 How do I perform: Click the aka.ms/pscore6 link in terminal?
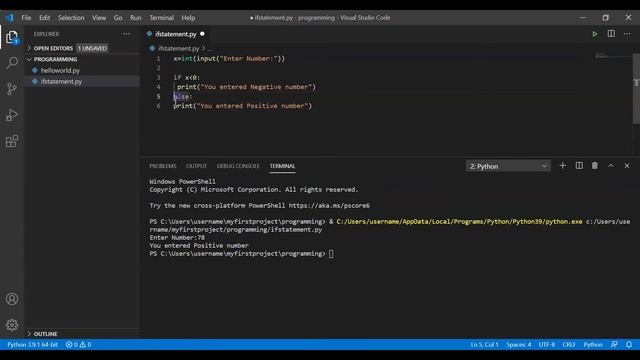pyautogui.click(x=329, y=205)
